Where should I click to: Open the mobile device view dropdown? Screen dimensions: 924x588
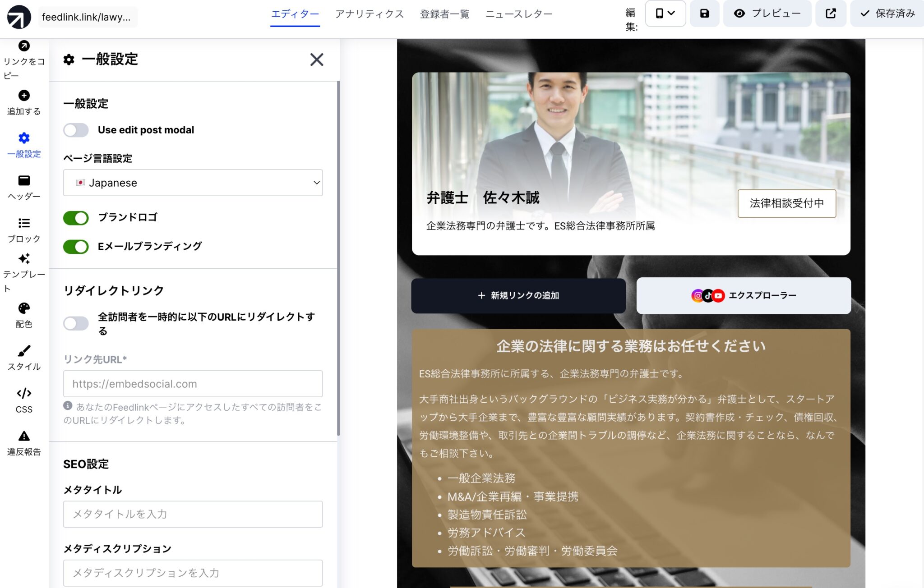point(665,14)
